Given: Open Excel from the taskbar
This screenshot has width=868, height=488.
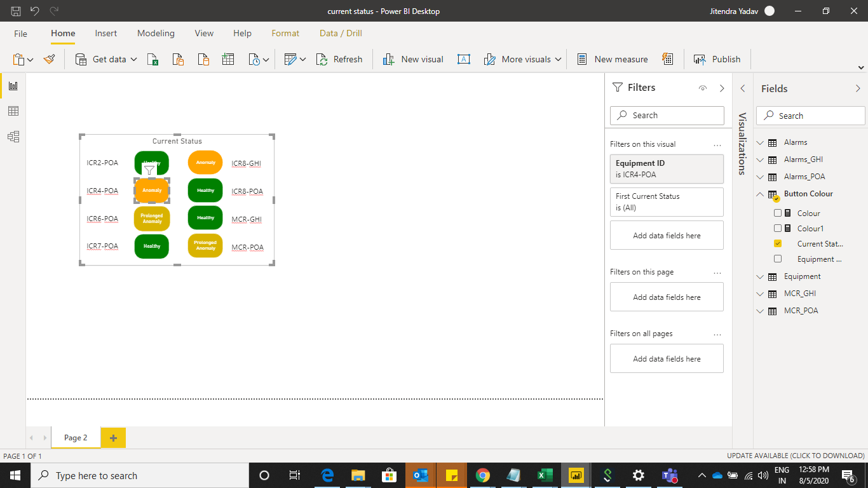Looking at the screenshot, I should point(545,475).
